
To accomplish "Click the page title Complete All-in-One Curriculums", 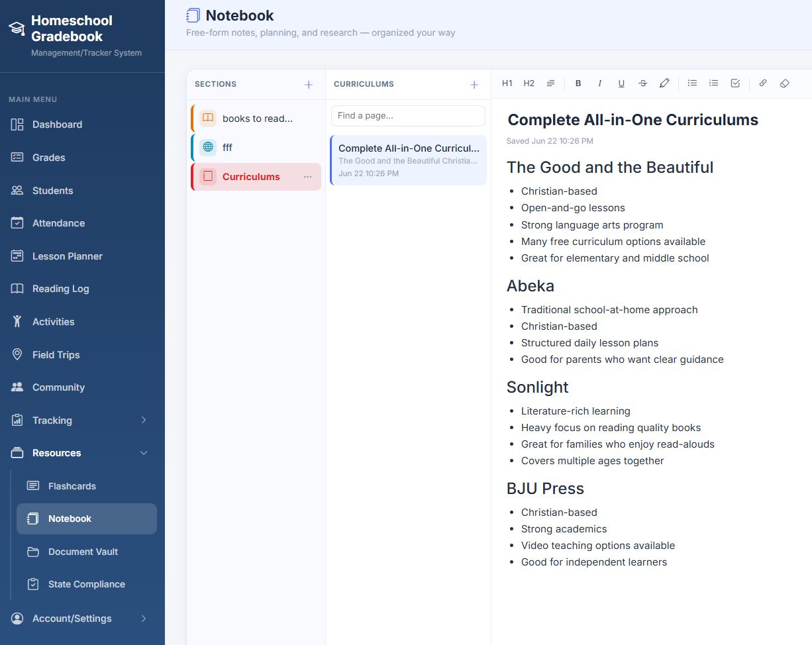I will coord(633,120).
